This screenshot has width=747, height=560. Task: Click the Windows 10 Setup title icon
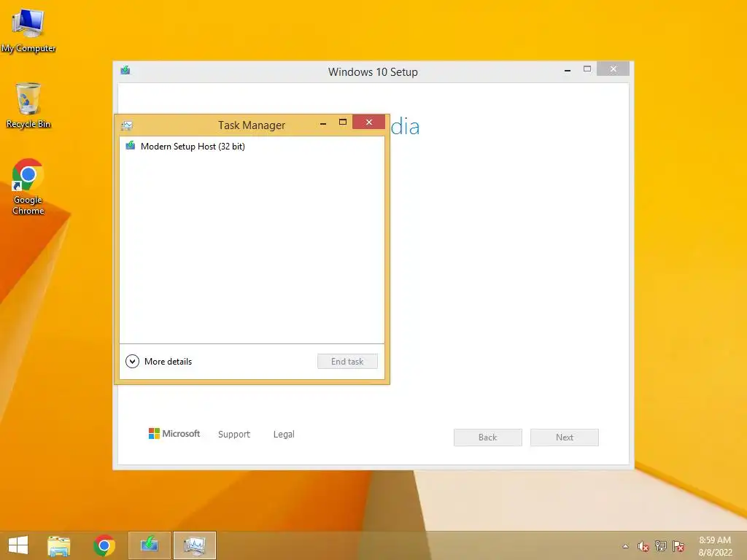click(x=125, y=71)
